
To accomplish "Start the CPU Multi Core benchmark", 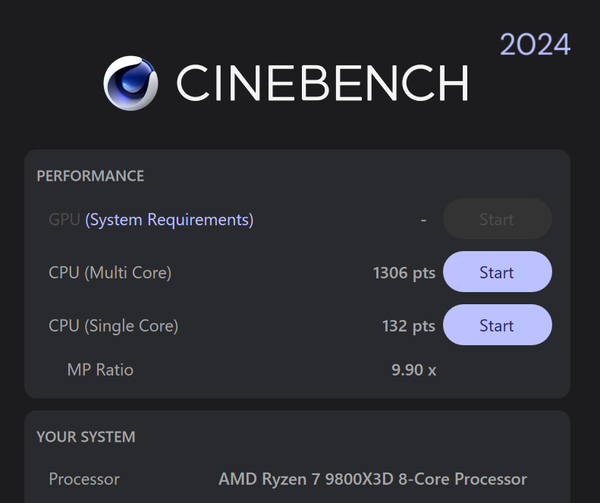I will [x=496, y=272].
